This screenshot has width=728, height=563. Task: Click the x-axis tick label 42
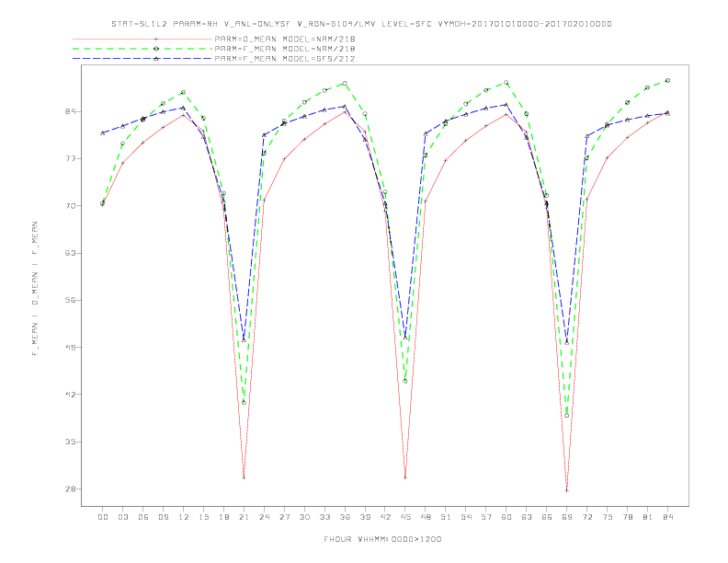point(385,517)
